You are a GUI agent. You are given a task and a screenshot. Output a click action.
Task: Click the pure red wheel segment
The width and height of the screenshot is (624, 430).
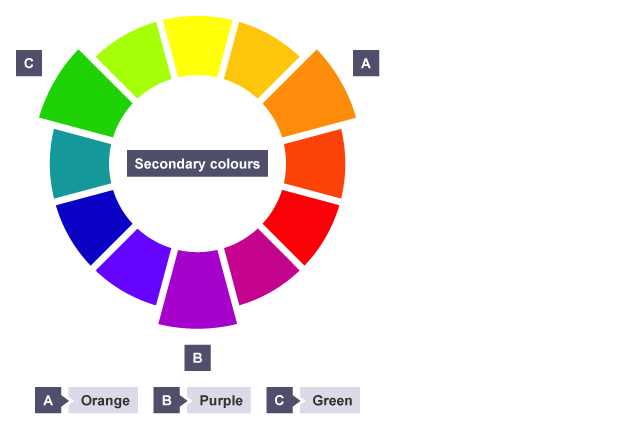[x=304, y=226]
